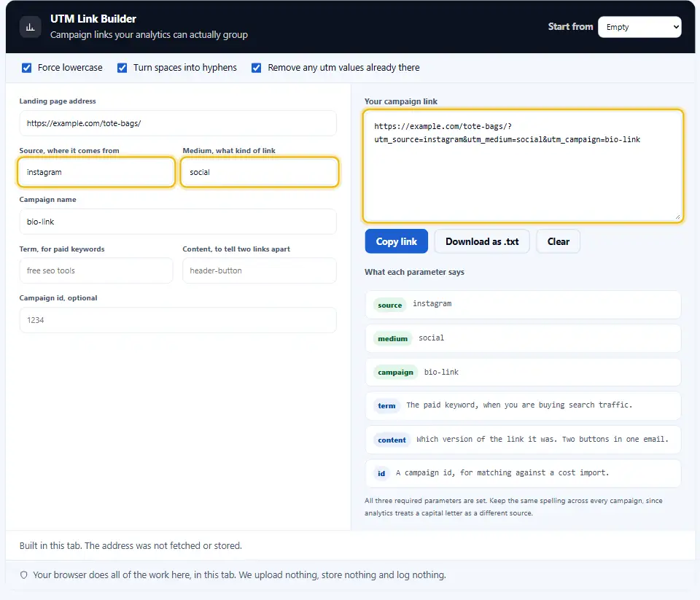
Task: Click the content parameter badge
Action: (x=392, y=440)
